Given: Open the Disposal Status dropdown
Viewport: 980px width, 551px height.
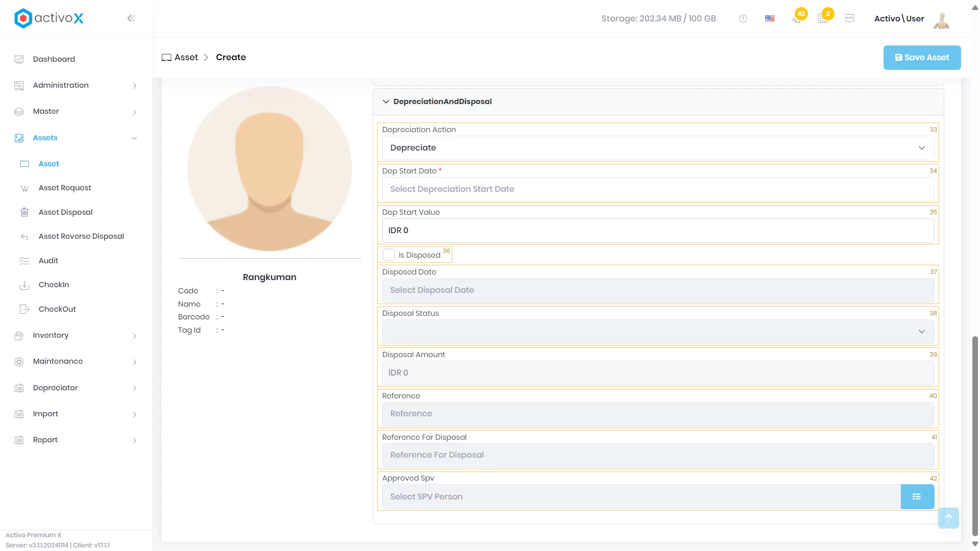Looking at the screenshot, I should (658, 332).
